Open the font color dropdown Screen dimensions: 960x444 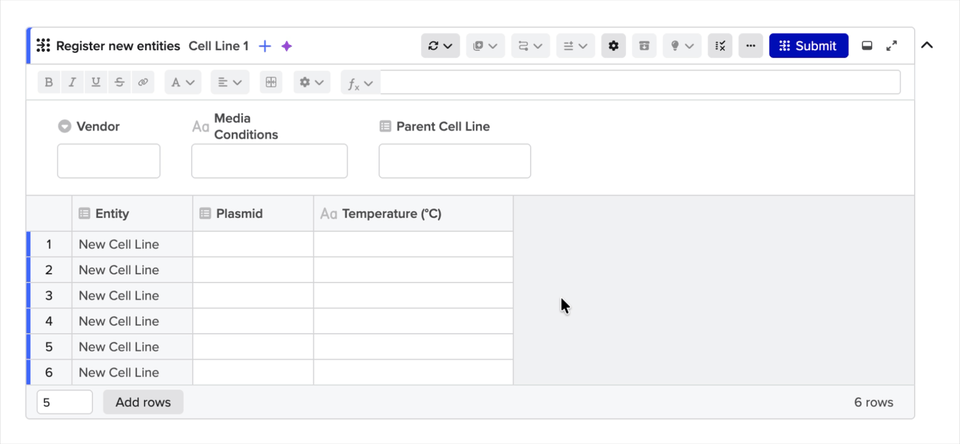point(184,82)
